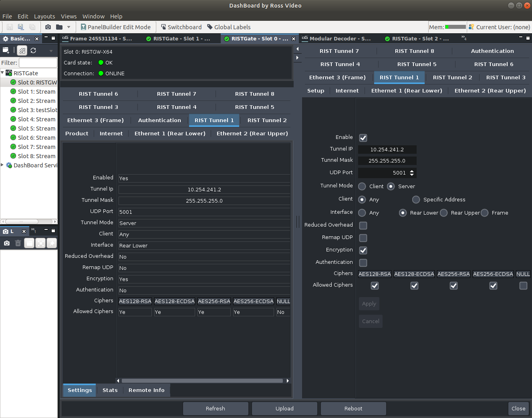The width and height of the screenshot is (532, 418).
Task: Select Client tunnel mode radio button
Action: tap(362, 186)
